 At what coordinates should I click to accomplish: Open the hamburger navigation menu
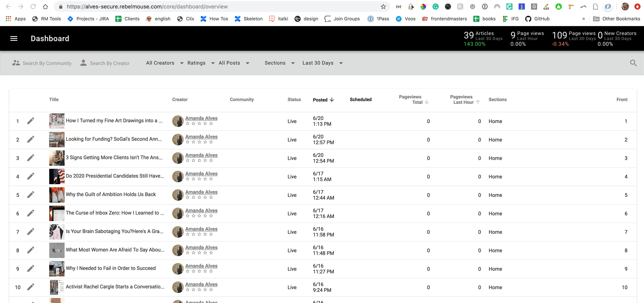14,38
